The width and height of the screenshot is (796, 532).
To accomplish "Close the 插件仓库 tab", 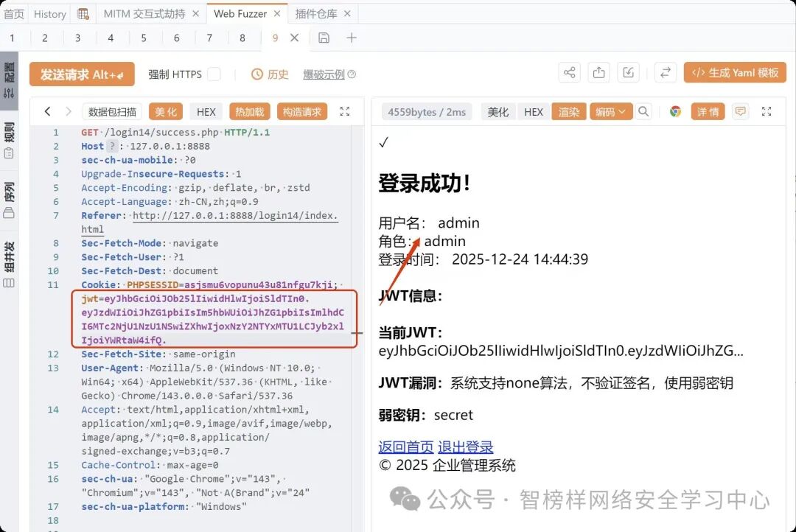I will (347, 14).
